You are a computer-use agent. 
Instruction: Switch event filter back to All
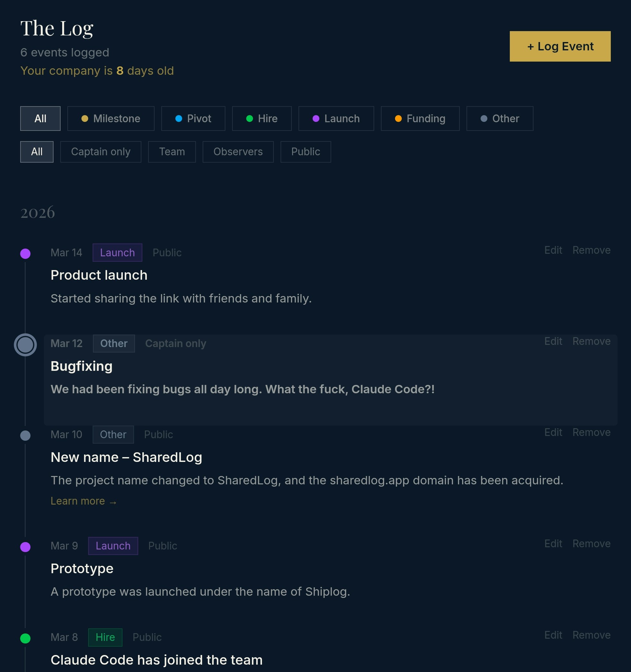point(40,118)
